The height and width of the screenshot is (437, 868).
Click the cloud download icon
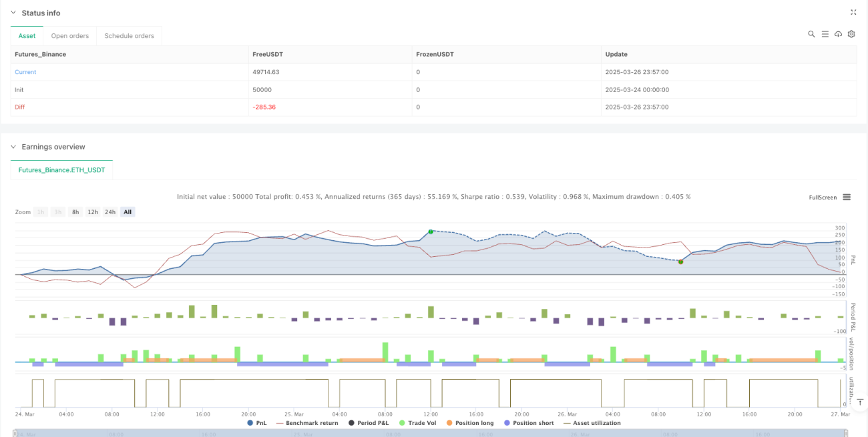[x=838, y=34]
